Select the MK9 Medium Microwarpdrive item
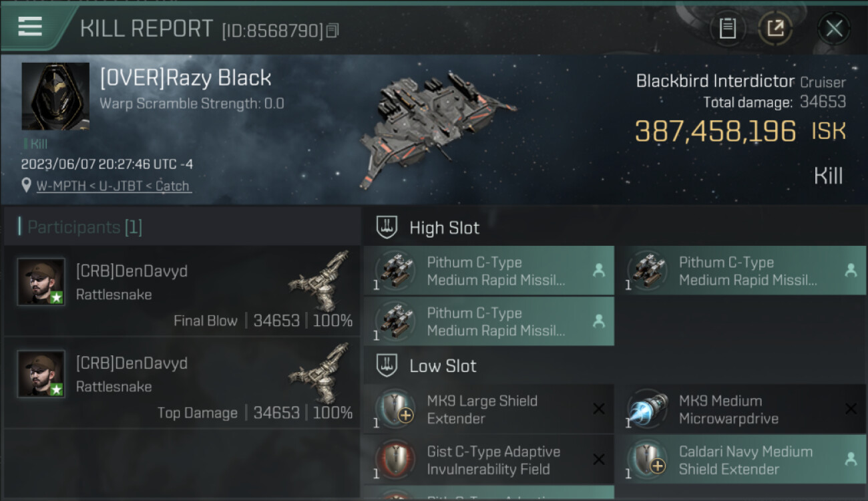 tap(740, 409)
